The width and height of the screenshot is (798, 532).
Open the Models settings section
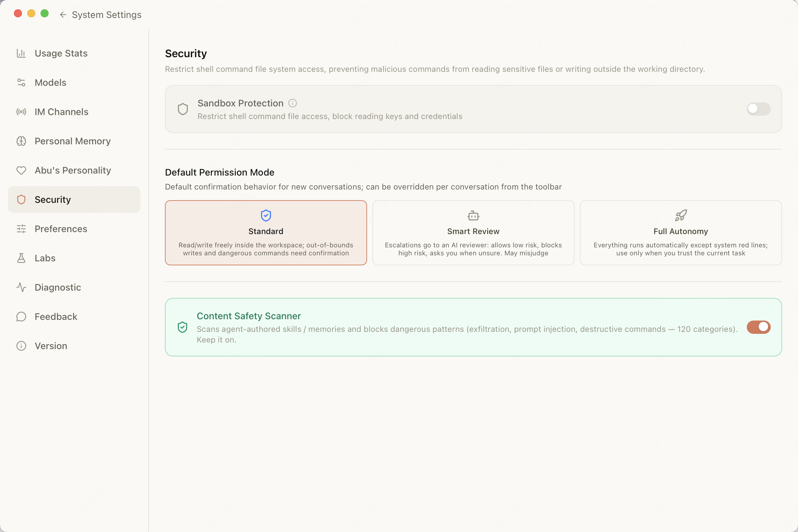point(74,82)
